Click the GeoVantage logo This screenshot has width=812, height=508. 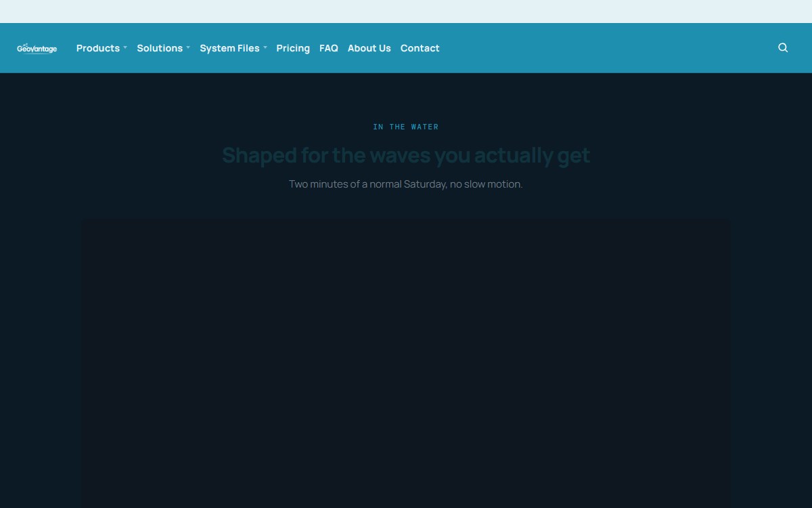pyautogui.click(x=37, y=48)
